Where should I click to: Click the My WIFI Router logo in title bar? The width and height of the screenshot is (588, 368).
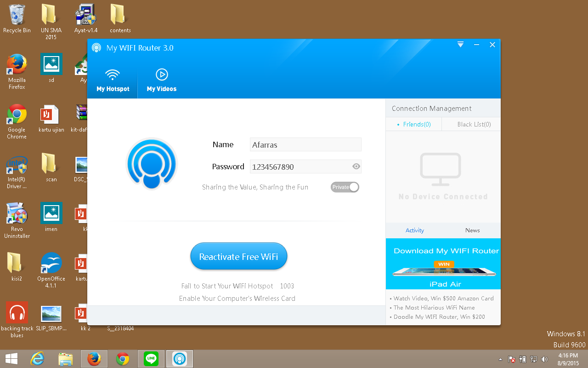pyautogui.click(x=96, y=48)
